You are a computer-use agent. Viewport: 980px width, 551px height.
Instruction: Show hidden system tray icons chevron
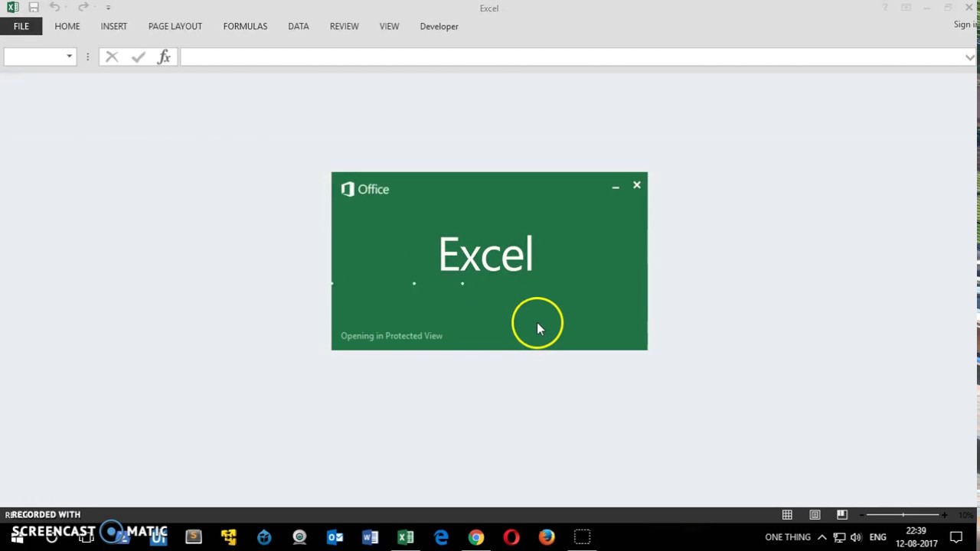click(x=822, y=537)
